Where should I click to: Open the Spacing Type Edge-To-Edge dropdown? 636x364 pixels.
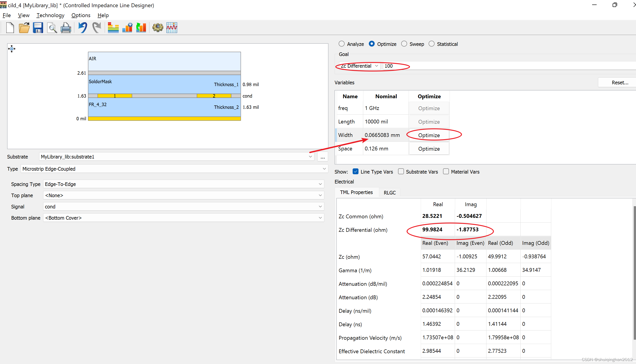point(184,184)
